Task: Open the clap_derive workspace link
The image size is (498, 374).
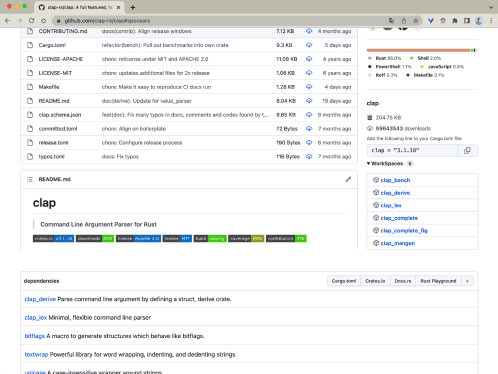Action: 395,193
